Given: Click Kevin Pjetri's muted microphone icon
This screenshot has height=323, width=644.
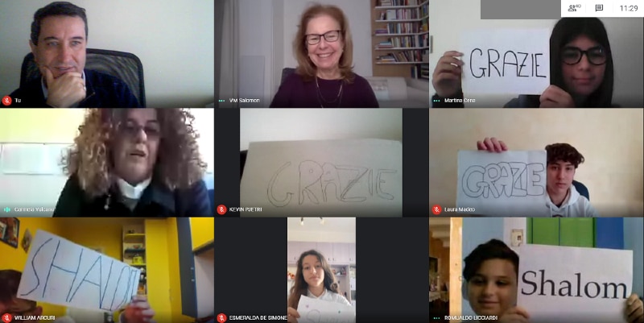Looking at the screenshot, I should pyautogui.click(x=222, y=209).
